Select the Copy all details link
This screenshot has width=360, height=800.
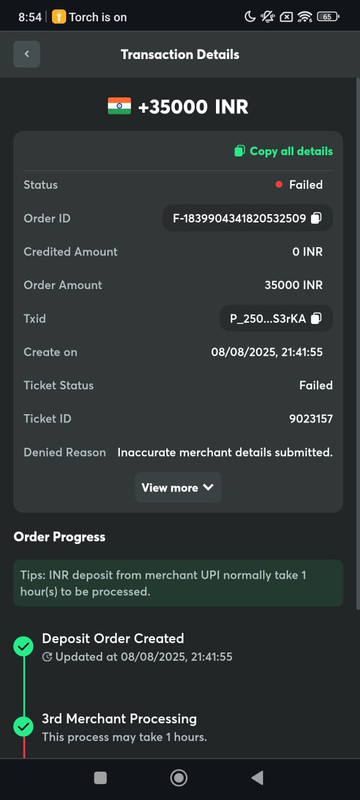(284, 151)
